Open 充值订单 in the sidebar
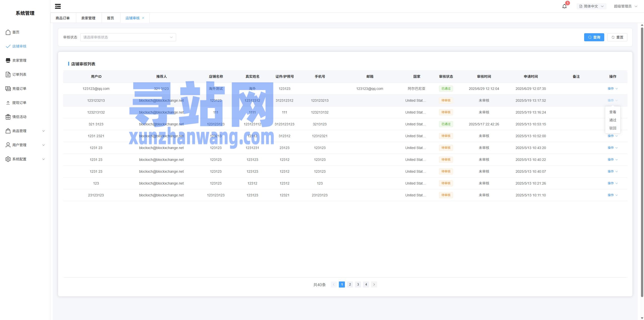The width and height of the screenshot is (644, 320). tap(25, 89)
